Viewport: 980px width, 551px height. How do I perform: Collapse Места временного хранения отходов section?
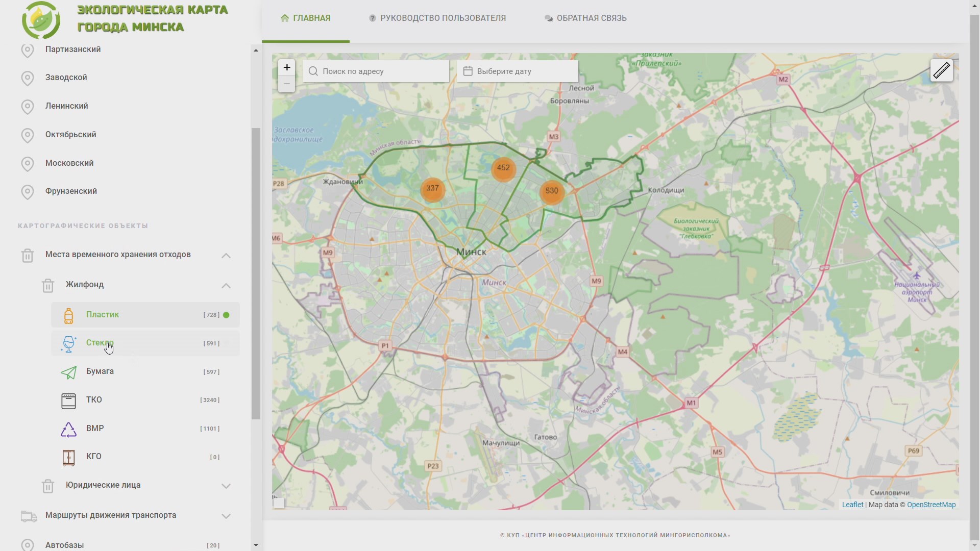pyautogui.click(x=226, y=256)
